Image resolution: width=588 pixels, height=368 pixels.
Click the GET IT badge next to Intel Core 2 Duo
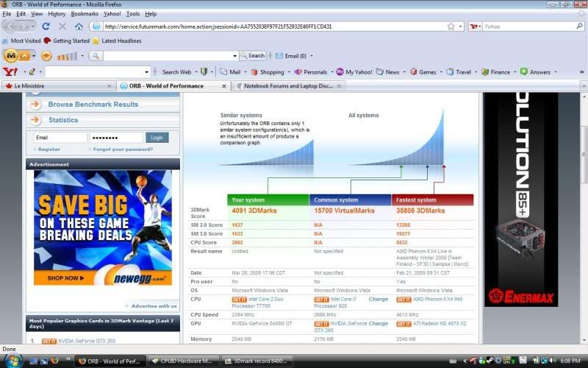240,300
